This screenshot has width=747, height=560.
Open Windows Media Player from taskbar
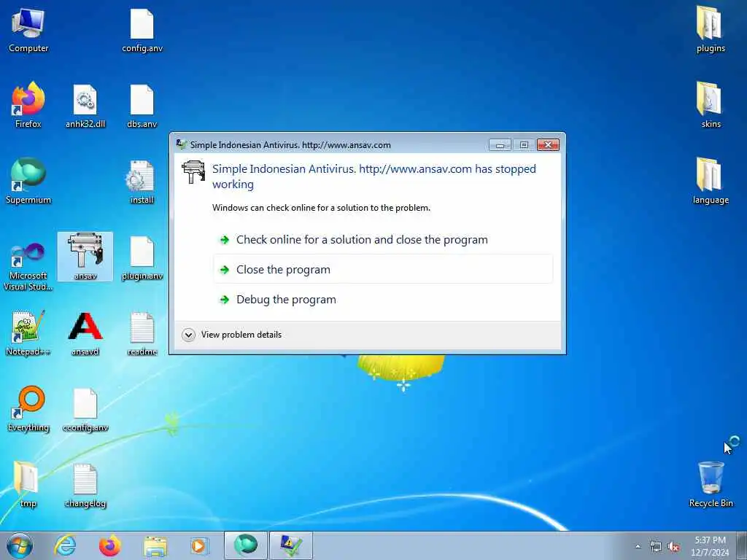pyautogui.click(x=200, y=545)
